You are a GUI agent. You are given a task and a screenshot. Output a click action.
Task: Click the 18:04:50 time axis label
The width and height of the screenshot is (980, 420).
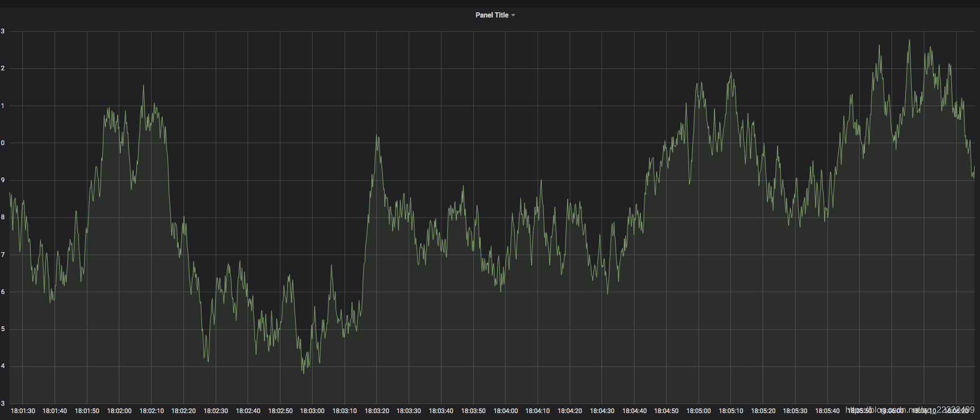666,411
